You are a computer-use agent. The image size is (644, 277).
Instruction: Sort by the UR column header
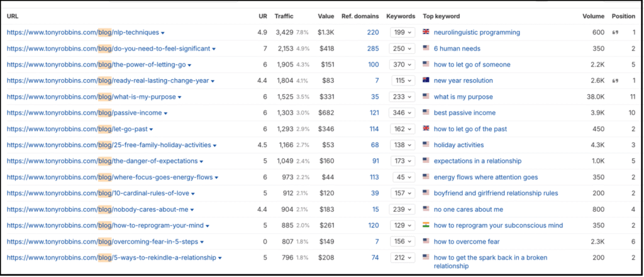pos(263,16)
